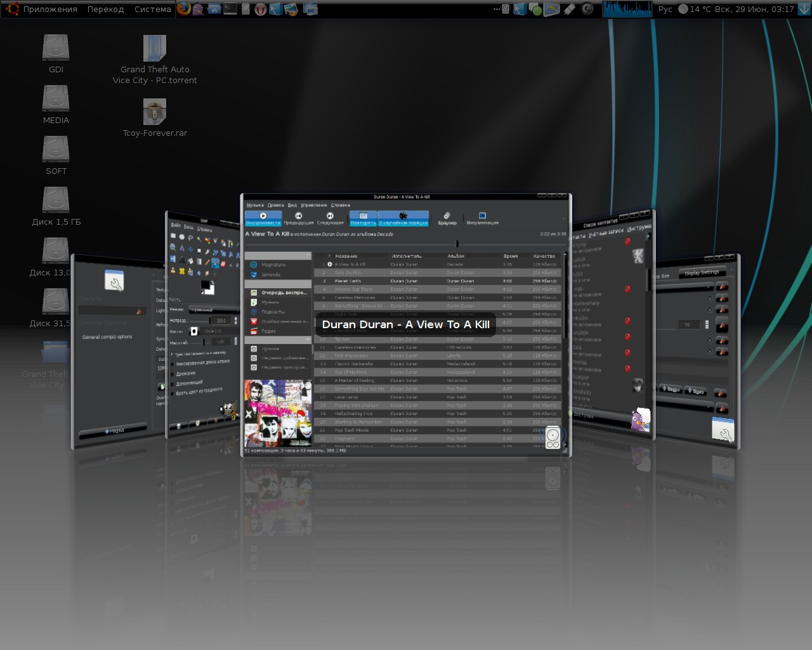812x650 pixels.
Task: Click the Назад (Back) button in CompizConfig
Action: coord(114,430)
